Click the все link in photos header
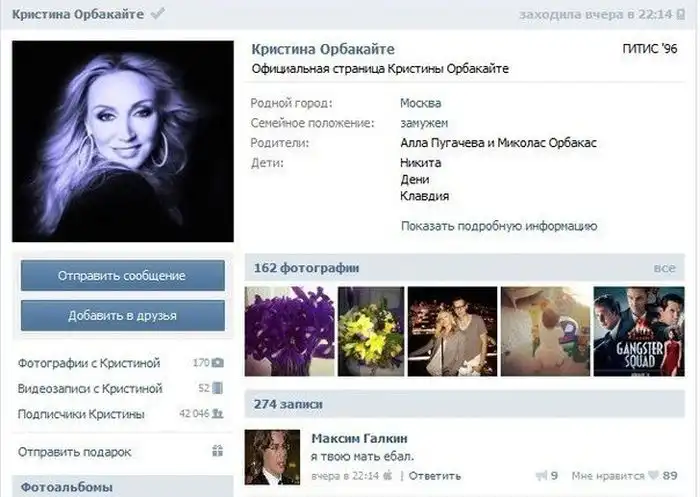 pyautogui.click(x=665, y=268)
